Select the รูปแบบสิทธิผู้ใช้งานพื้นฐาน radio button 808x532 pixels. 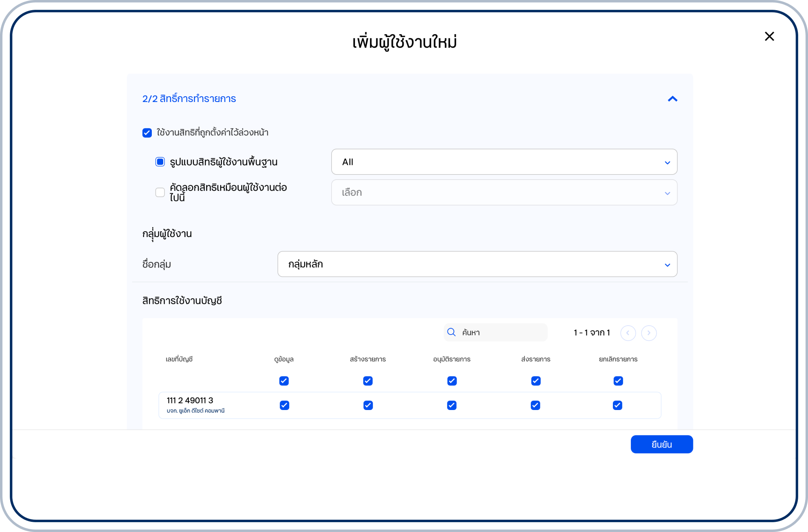pos(160,162)
